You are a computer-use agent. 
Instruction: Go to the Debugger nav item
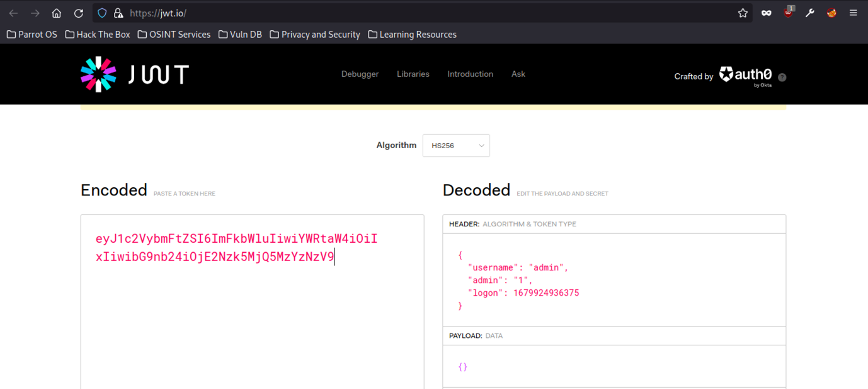(360, 74)
